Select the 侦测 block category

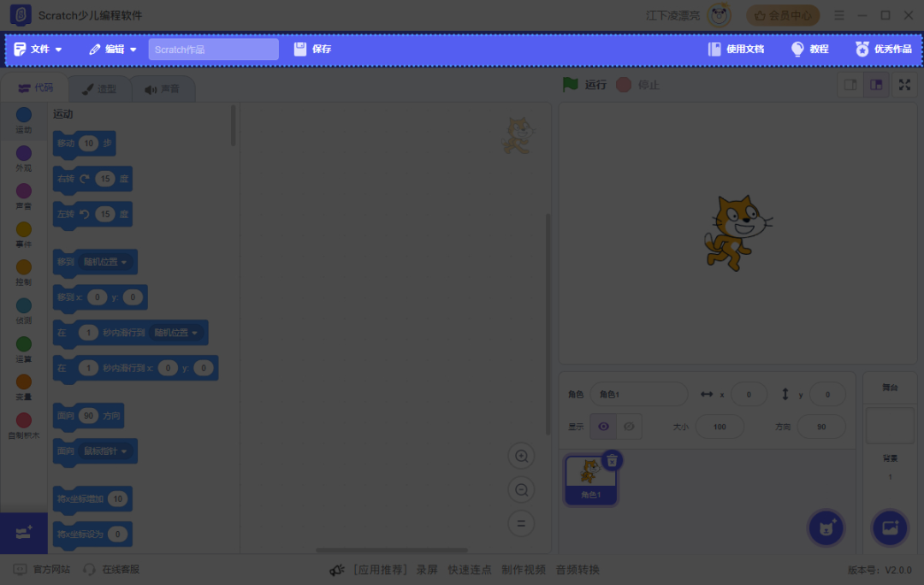(24, 311)
